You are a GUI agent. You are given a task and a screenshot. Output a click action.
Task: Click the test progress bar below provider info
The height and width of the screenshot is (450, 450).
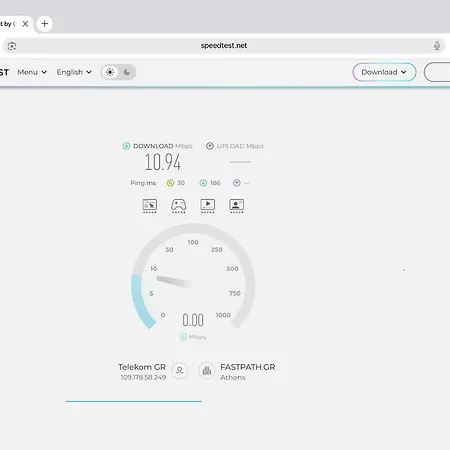click(134, 401)
